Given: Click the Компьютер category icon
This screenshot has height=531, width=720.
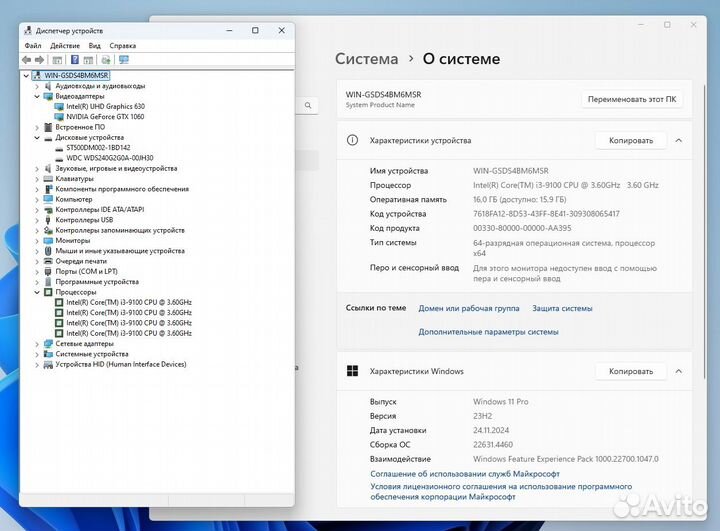Looking at the screenshot, I should click(x=48, y=199).
